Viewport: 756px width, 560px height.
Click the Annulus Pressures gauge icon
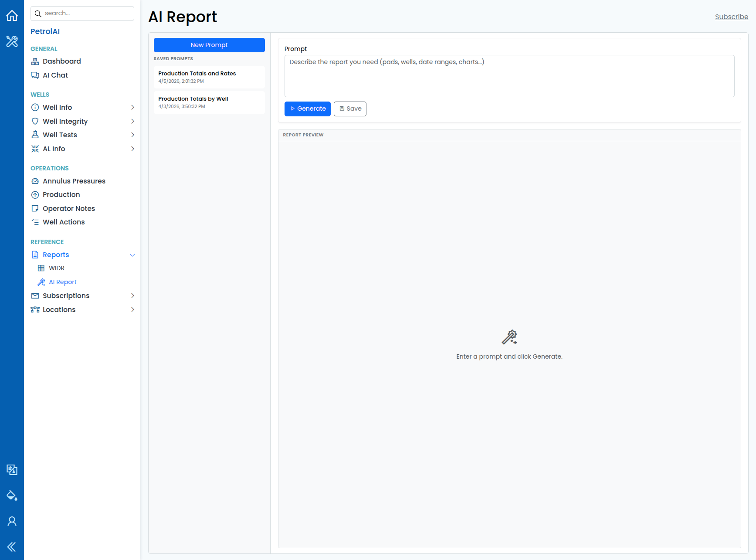point(35,181)
